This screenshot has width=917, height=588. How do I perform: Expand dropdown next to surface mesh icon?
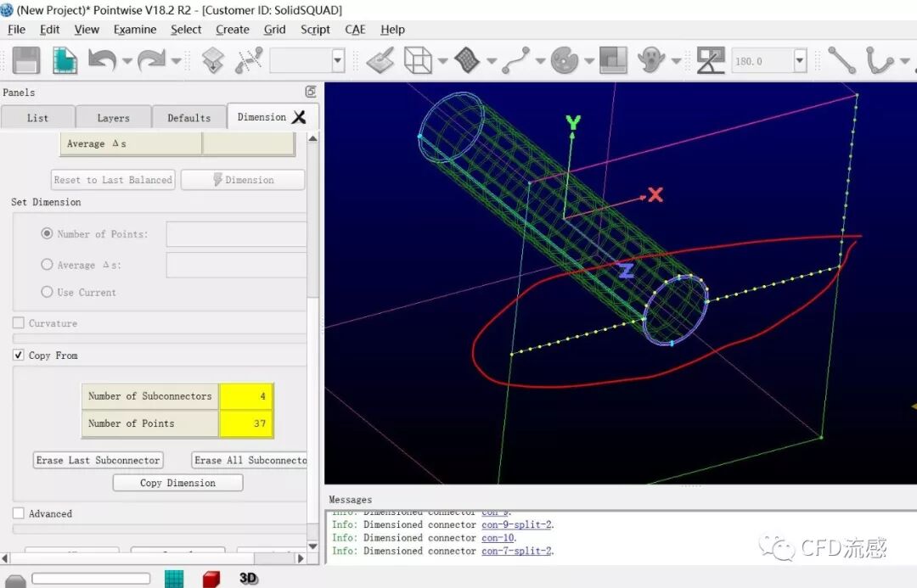[492, 61]
